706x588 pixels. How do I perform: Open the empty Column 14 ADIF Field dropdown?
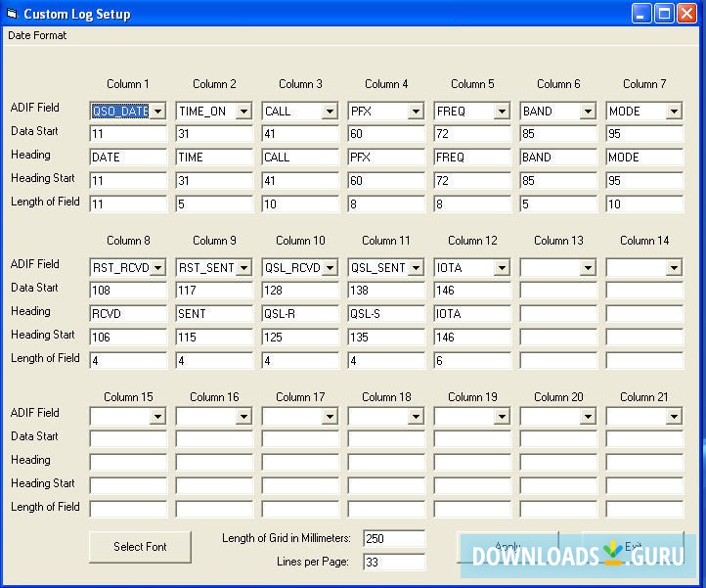tap(674, 268)
